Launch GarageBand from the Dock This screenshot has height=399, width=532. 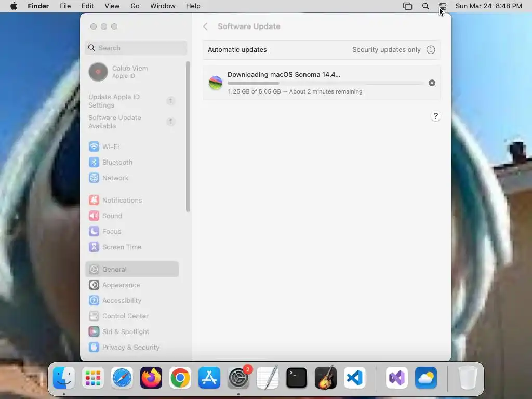pyautogui.click(x=326, y=378)
